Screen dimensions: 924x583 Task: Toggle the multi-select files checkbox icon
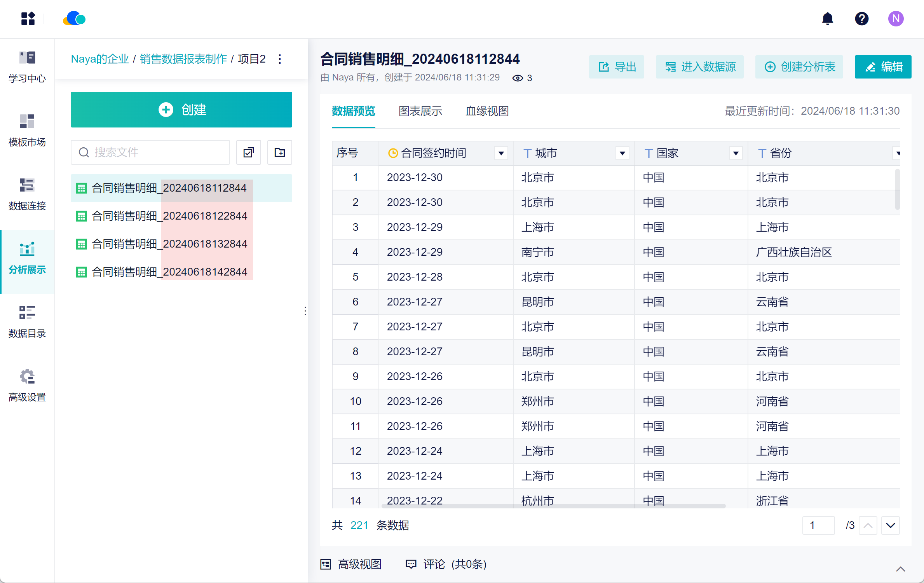(x=248, y=152)
